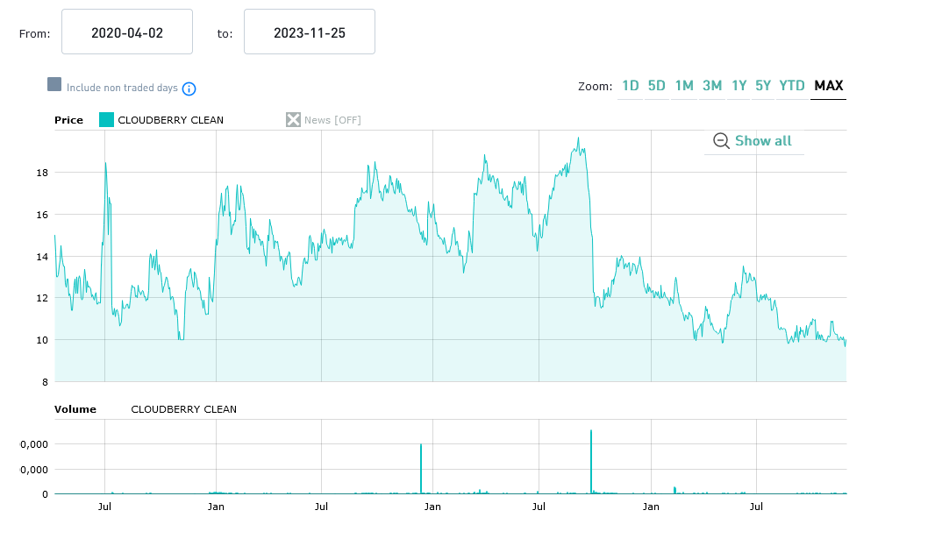Set zoom range to 1Y

(739, 86)
